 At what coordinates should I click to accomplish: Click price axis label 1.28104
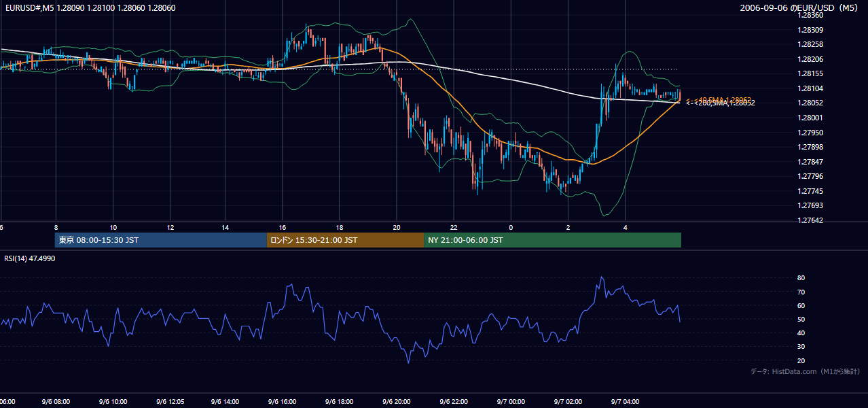pyautogui.click(x=812, y=88)
